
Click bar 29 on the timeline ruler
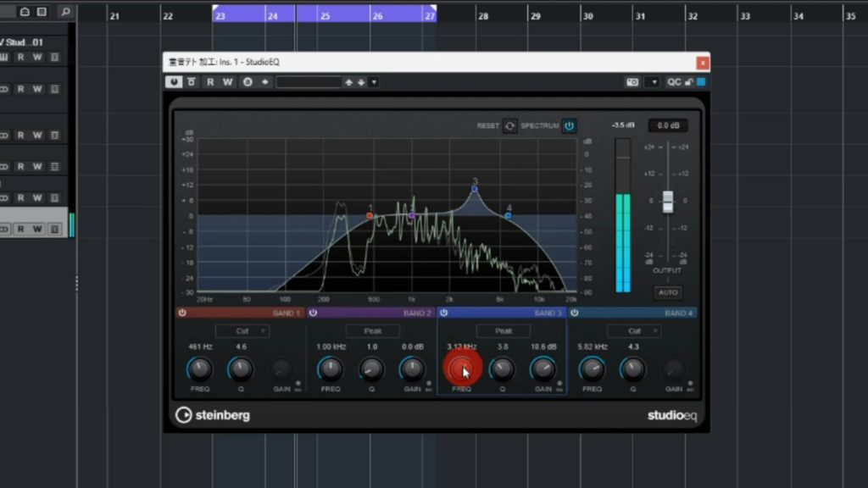[535, 16]
